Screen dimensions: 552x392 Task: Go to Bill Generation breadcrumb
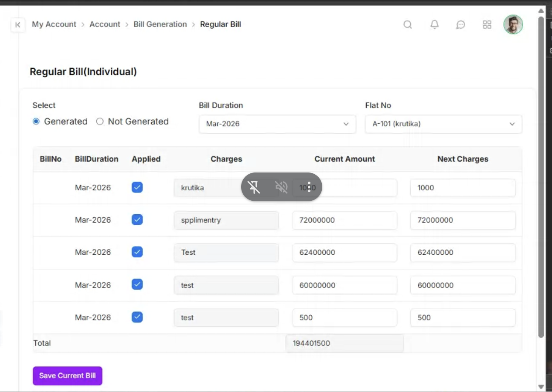point(160,24)
